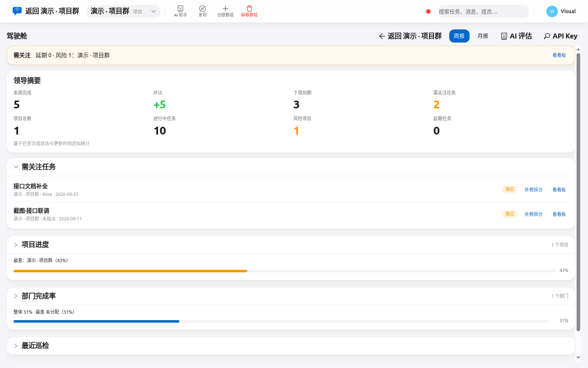Viewport: 588px width, 368px height.
Task: Click the 下周到期 count 3
Action: coord(296,105)
